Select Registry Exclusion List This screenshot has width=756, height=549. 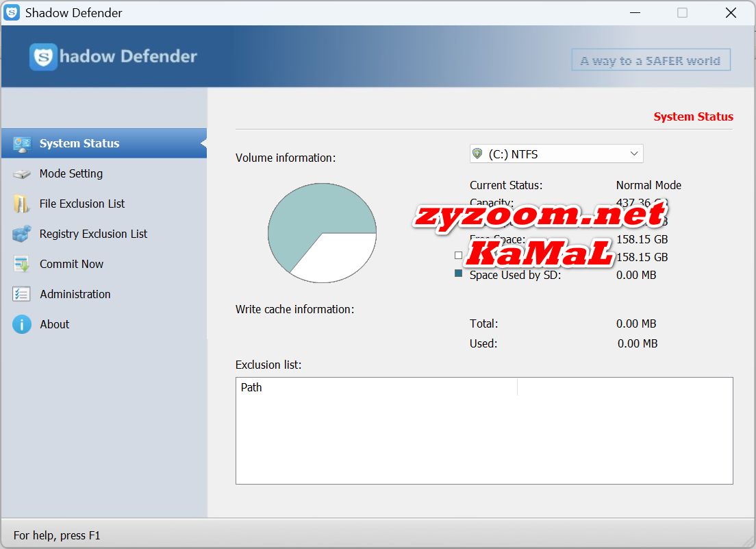103,234
